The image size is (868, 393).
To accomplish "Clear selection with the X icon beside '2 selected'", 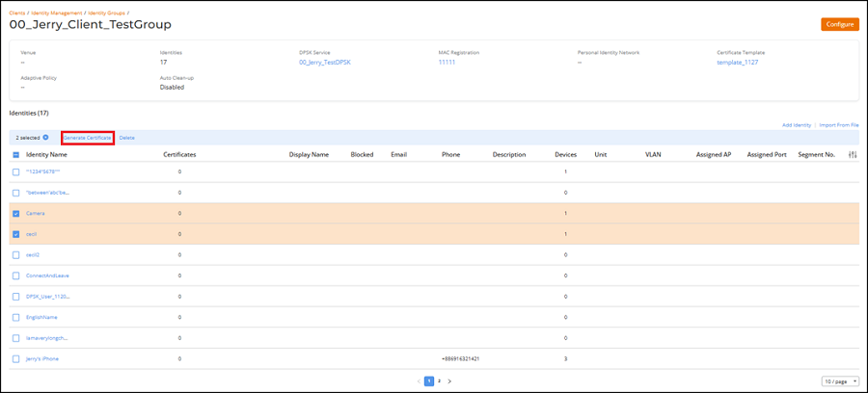I will (45, 138).
